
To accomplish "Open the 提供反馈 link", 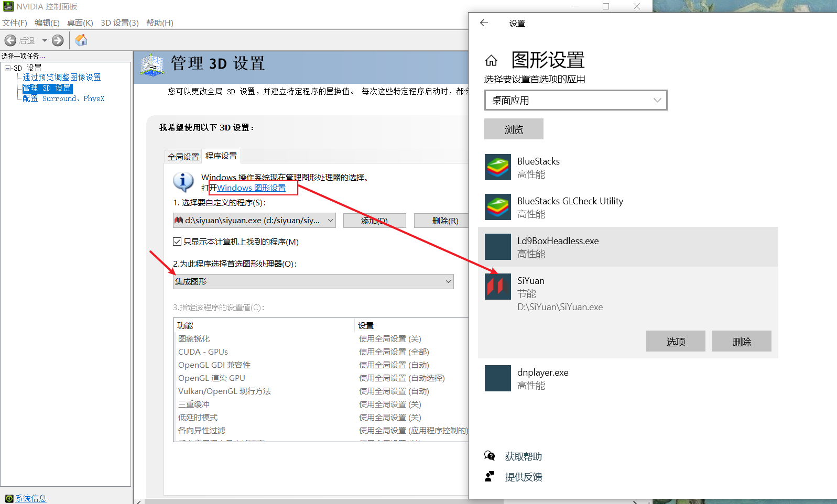I will [x=524, y=477].
